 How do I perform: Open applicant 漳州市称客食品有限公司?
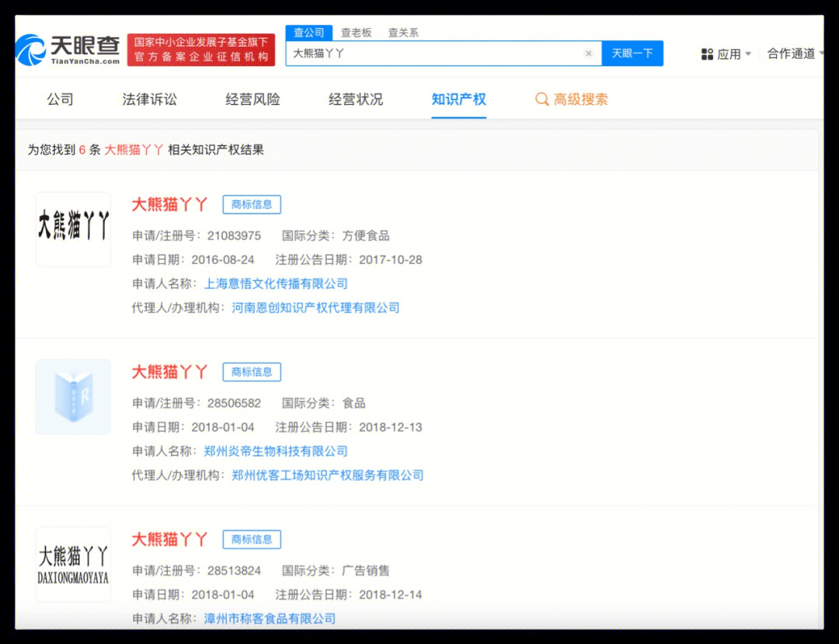click(x=270, y=618)
